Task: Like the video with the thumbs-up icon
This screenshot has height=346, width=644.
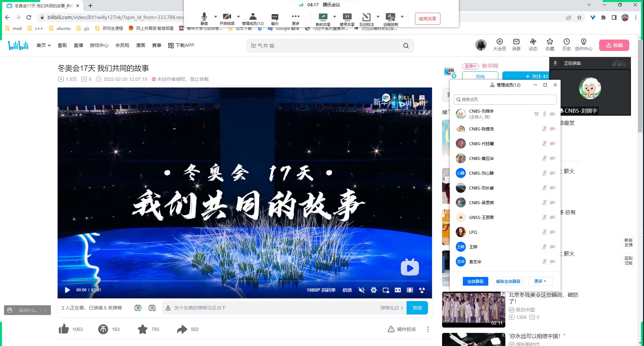Action: click(64, 329)
